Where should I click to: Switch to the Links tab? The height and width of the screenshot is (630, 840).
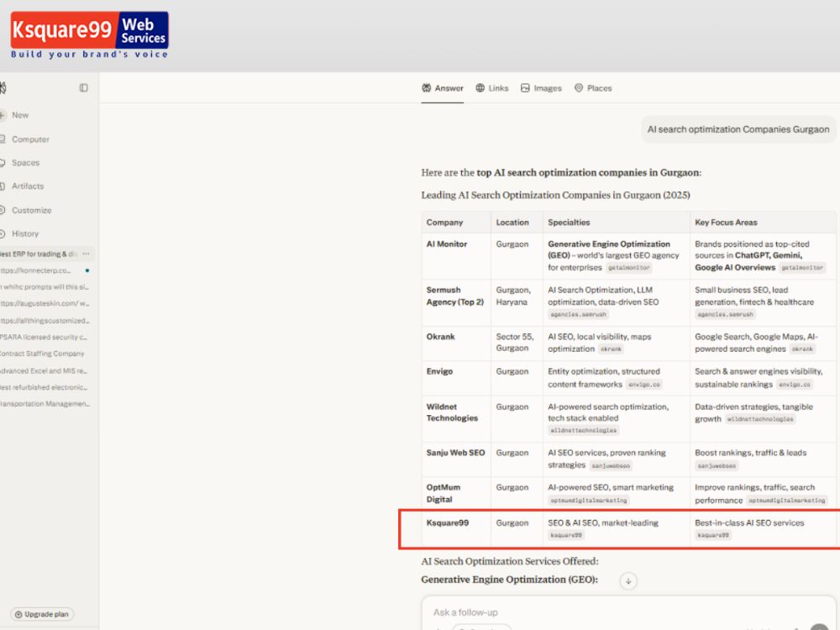pyautogui.click(x=491, y=88)
